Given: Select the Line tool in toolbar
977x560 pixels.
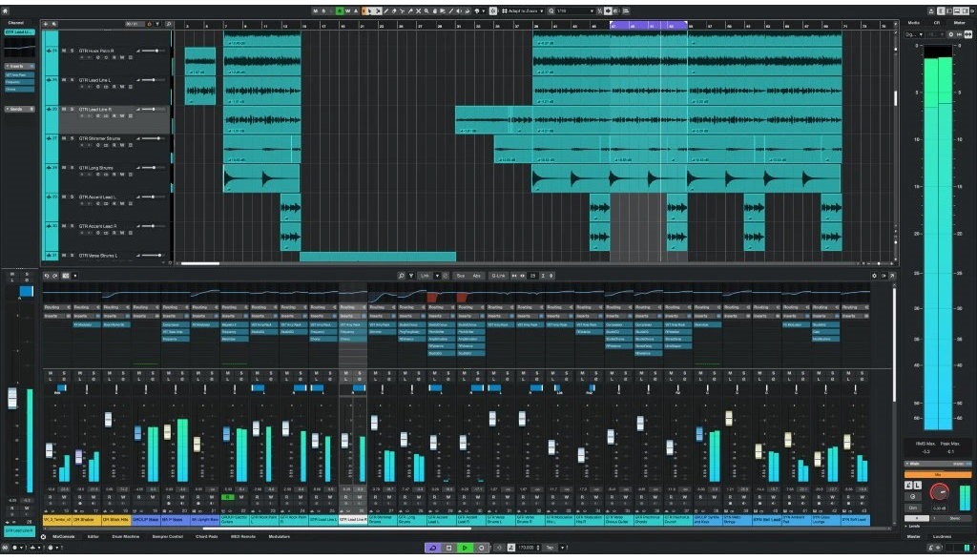Looking at the screenshot, I should tap(450, 10).
